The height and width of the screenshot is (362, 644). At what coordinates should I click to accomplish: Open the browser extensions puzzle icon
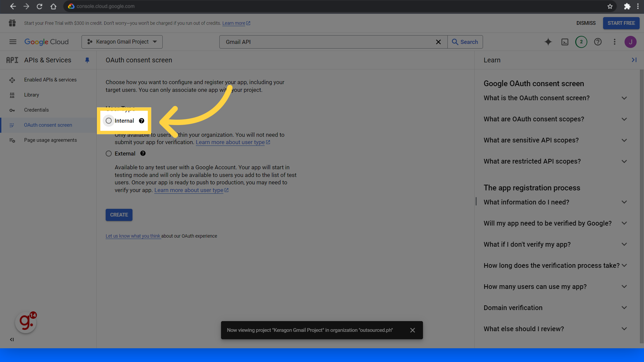click(627, 6)
